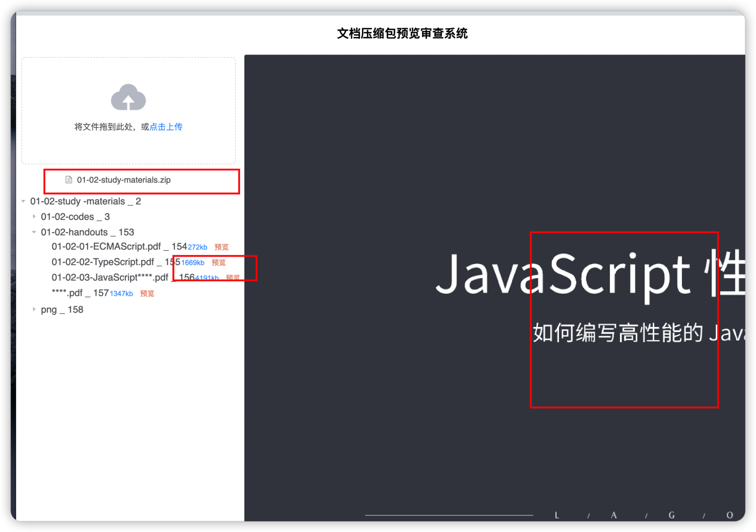This screenshot has height=532, width=756.
Task: Select the 01-02-codes _ 3 tree row
Action: coord(75,217)
